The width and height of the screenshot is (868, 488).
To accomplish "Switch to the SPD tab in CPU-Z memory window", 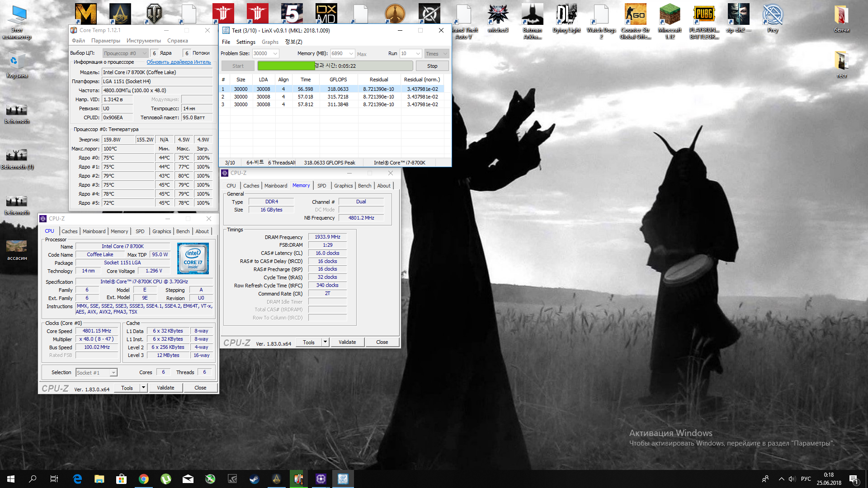I will tap(321, 186).
